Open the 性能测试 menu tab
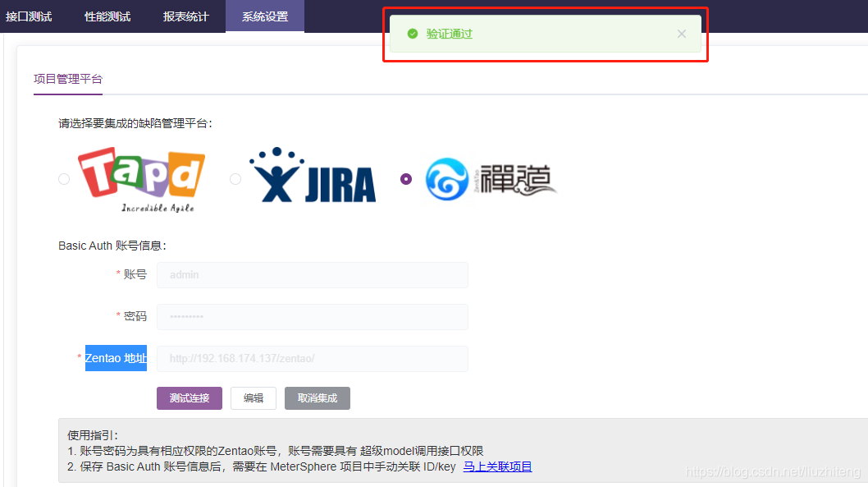The width and height of the screenshot is (868, 487). (107, 16)
